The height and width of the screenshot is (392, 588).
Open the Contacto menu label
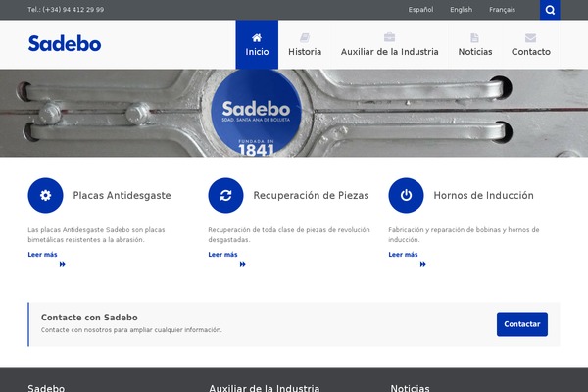pos(531,52)
